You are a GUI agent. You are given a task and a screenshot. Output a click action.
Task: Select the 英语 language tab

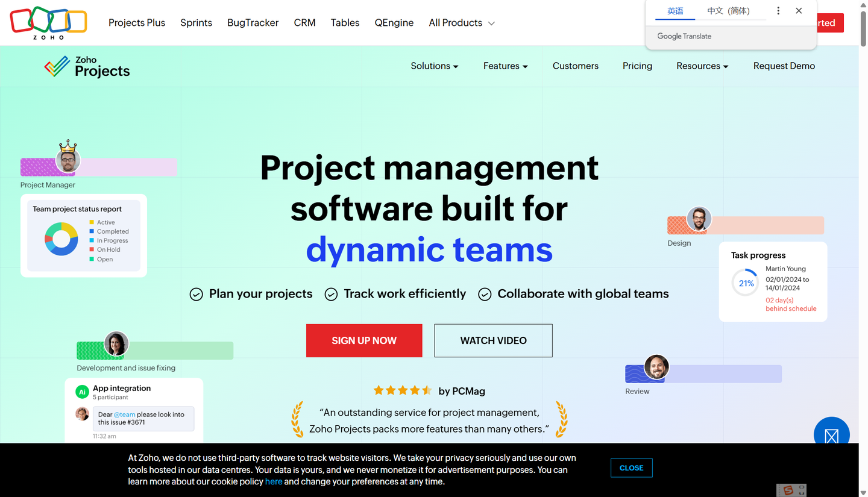pos(675,10)
